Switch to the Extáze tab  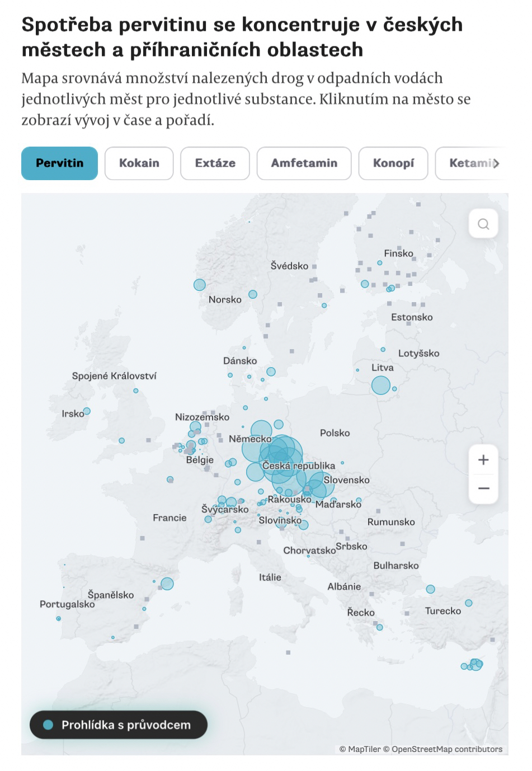(215, 163)
